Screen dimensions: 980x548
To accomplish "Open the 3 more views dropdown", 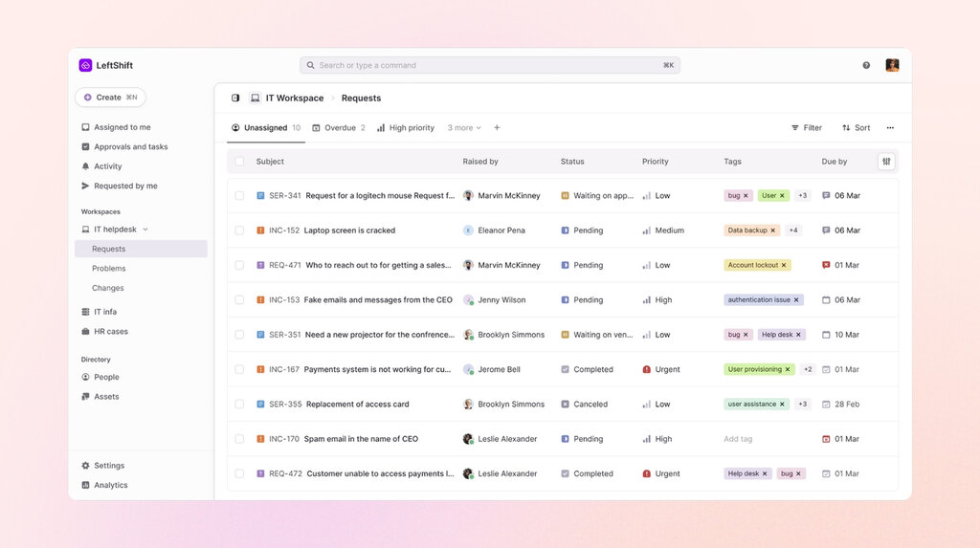I will coord(464,128).
